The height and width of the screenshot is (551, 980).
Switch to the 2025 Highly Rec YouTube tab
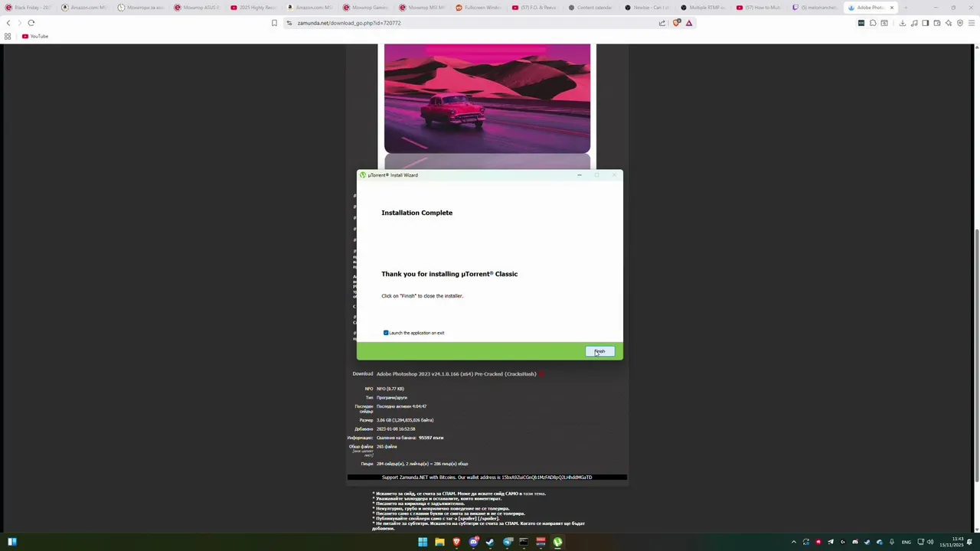tap(253, 8)
